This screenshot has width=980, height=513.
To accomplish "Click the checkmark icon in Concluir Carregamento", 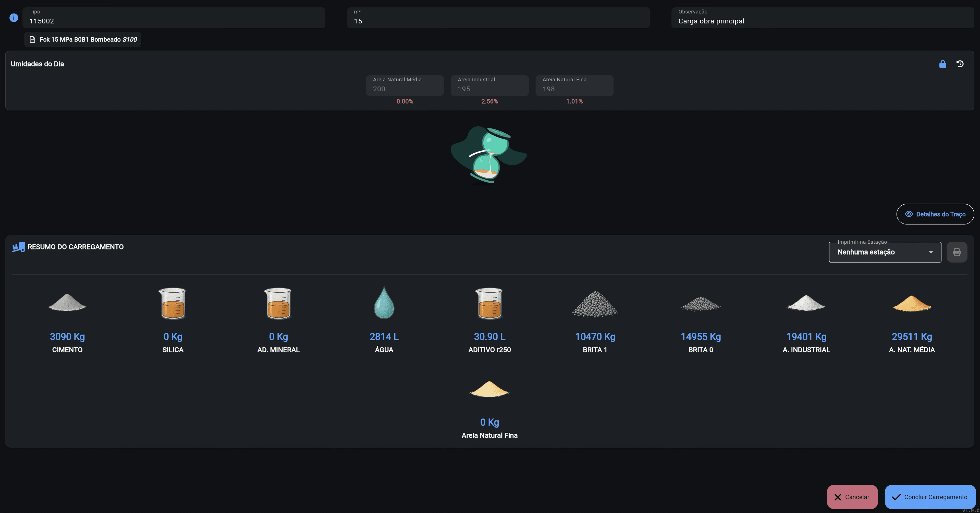I will point(896,497).
